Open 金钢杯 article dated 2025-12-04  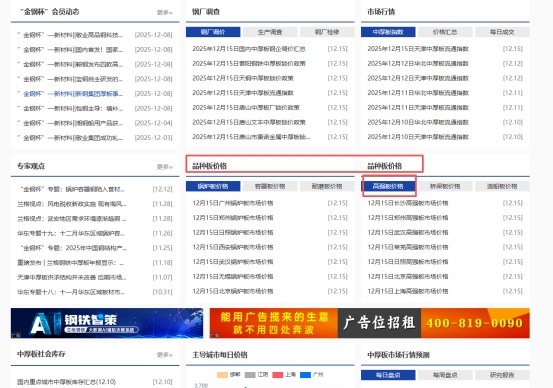[71, 123]
